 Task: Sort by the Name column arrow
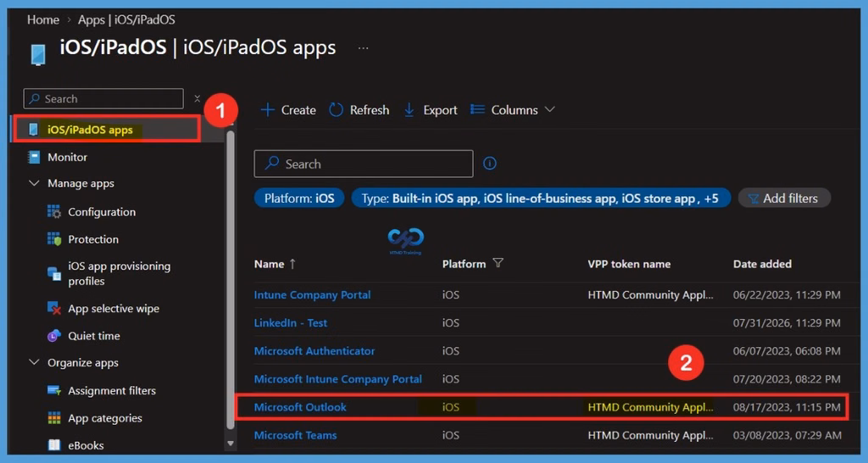coord(292,265)
